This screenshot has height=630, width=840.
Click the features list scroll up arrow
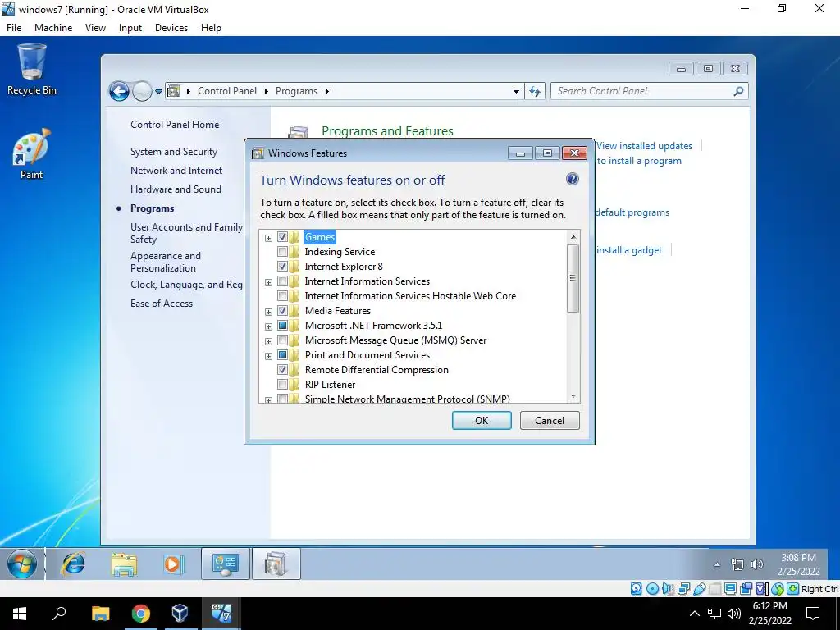(573, 237)
